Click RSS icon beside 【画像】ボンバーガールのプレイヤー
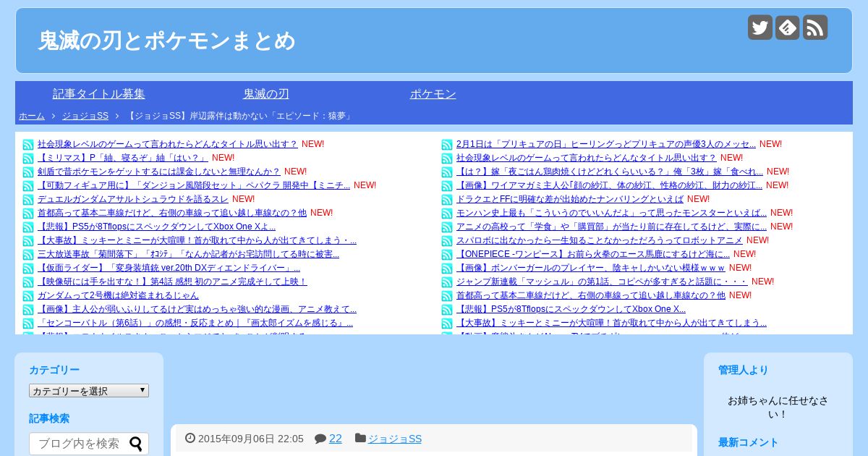Screen dimensions: 868x456 point(447,269)
